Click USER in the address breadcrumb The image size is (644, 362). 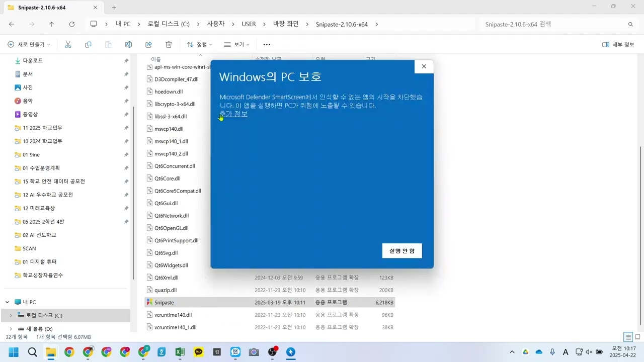point(249,24)
